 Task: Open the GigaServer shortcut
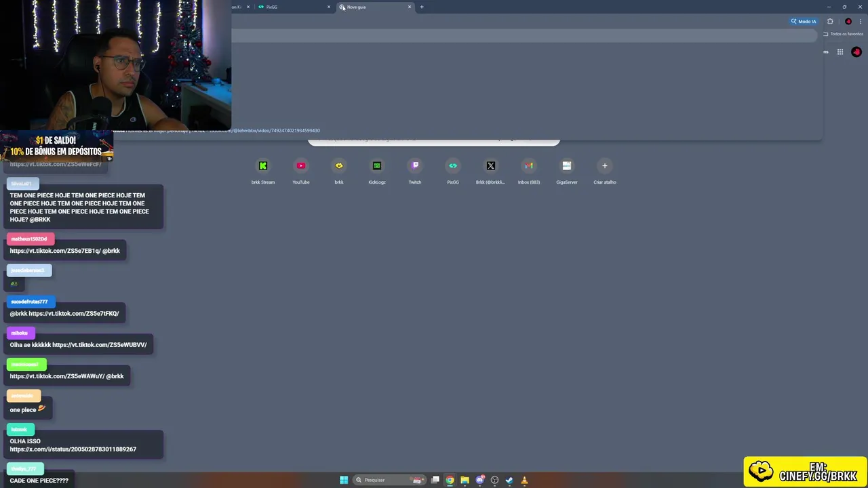(x=567, y=171)
